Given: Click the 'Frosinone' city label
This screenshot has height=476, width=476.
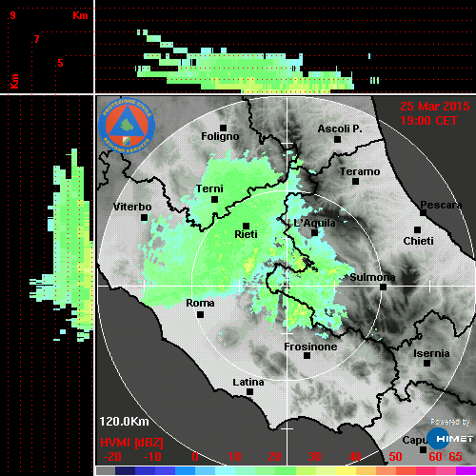Looking at the screenshot, I should pos(310,347).
